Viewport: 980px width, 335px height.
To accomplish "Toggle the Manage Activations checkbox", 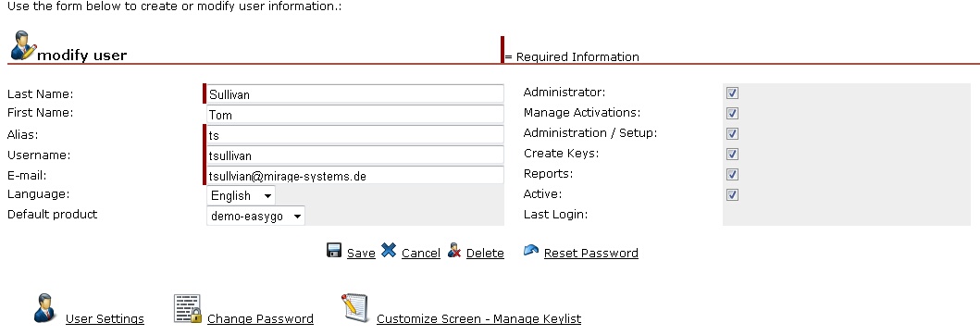I will point(733,114).
